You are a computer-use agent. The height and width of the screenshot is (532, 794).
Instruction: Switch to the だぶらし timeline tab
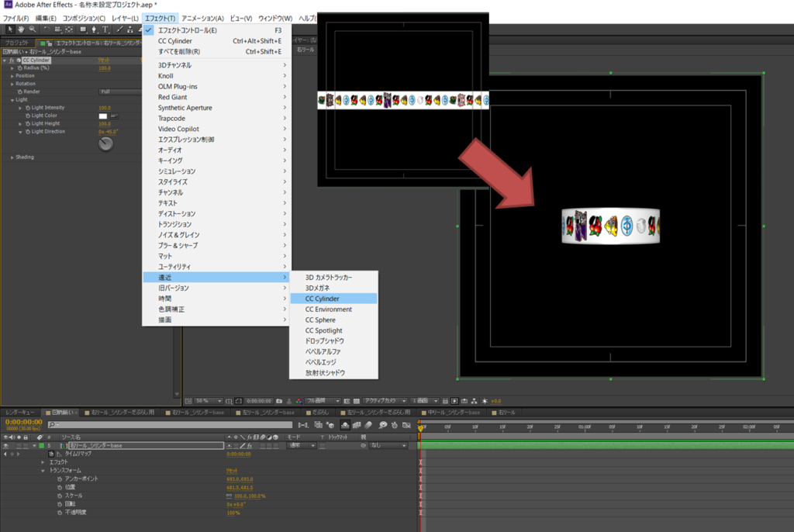point(317,413)
